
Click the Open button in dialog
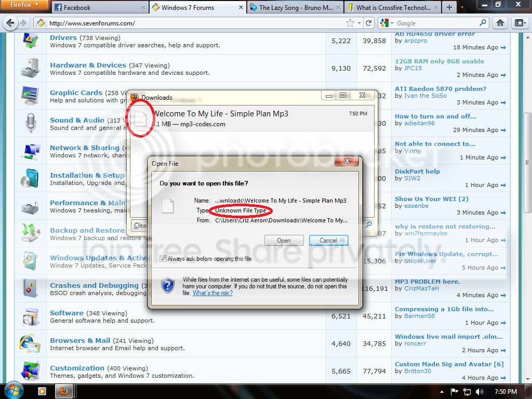tap(284, 240)
